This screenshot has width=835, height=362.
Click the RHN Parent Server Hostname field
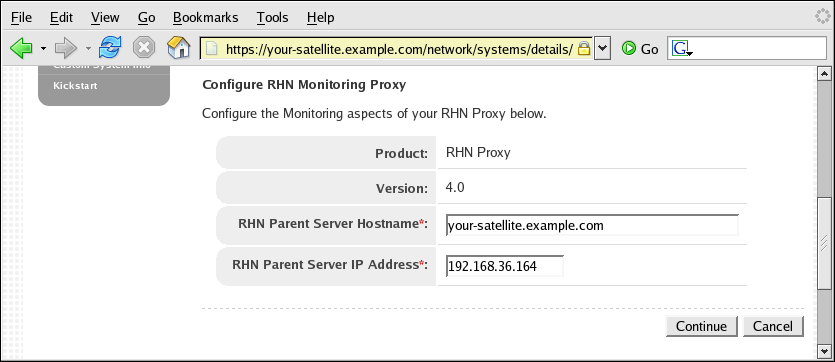coord(592,225)
